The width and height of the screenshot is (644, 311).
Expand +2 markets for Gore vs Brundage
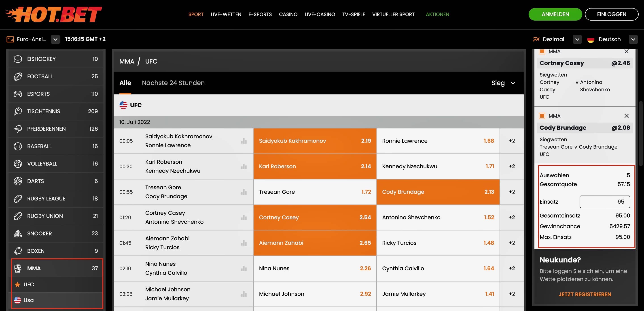coord(511,192)
